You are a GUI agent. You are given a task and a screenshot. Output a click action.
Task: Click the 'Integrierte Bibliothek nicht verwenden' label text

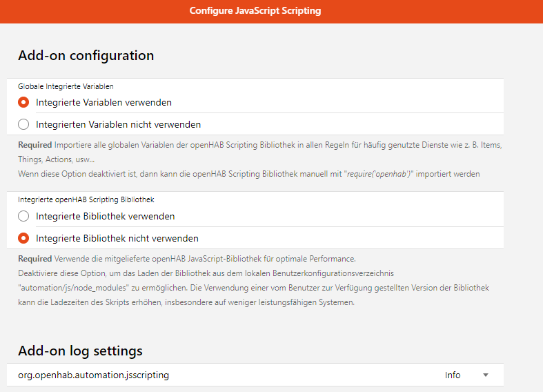[x=117, y=239]
